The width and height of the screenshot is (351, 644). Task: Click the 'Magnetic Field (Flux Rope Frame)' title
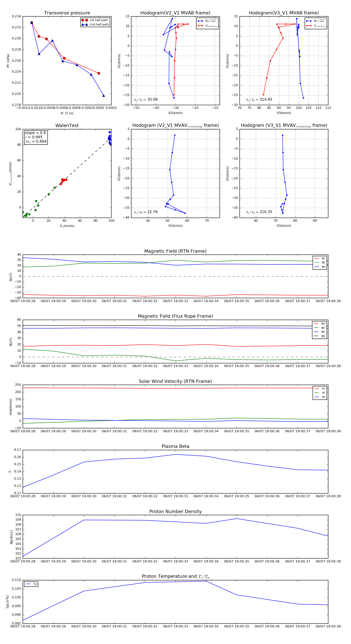pyautogui.click(x=175, y=316)
